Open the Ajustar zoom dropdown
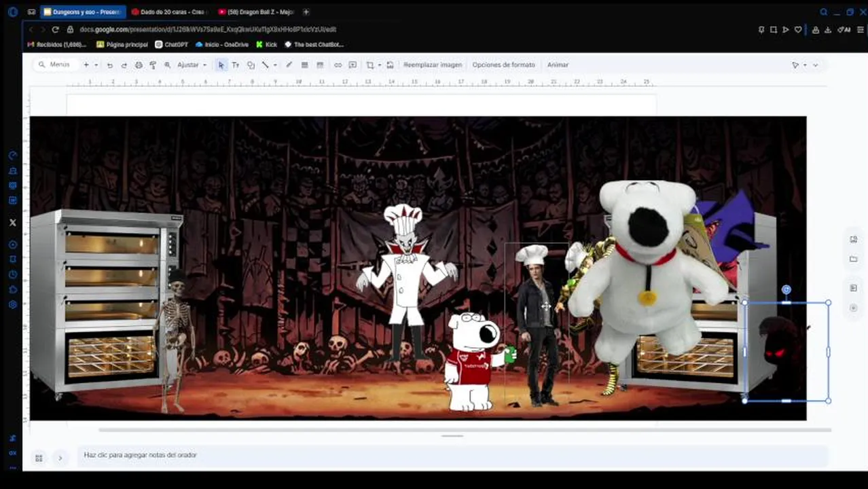This screenshot has width=868, height=489. coord(192,65)
